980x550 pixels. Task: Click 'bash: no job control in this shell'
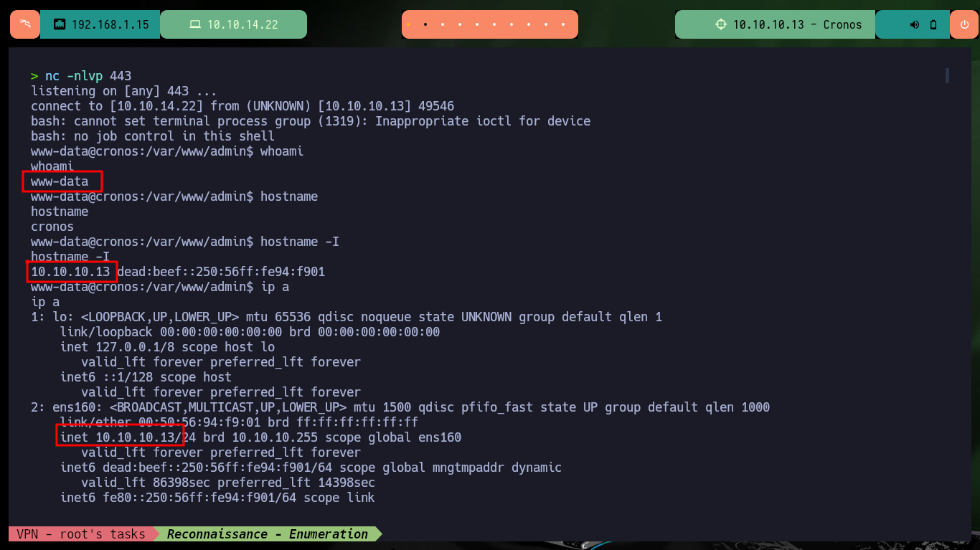tap(153, 136)
